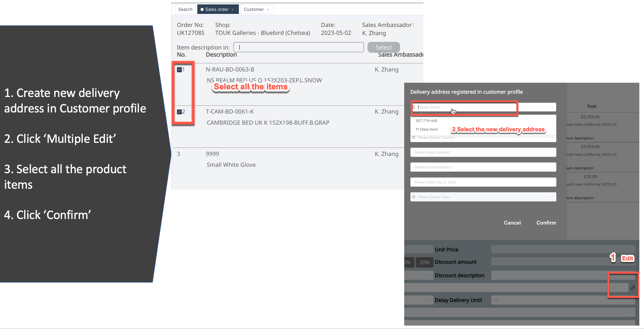This screenshot has height=329, width=644.
Task: Focus the Item description in text field
Action: pyautogui.click(x=298, y=47)
